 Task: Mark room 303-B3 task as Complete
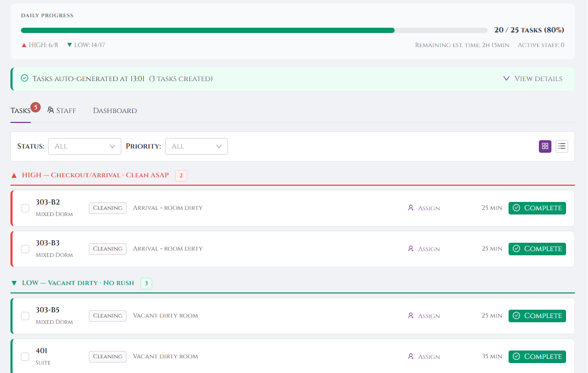pyautogui.click(x=537, y=249)
